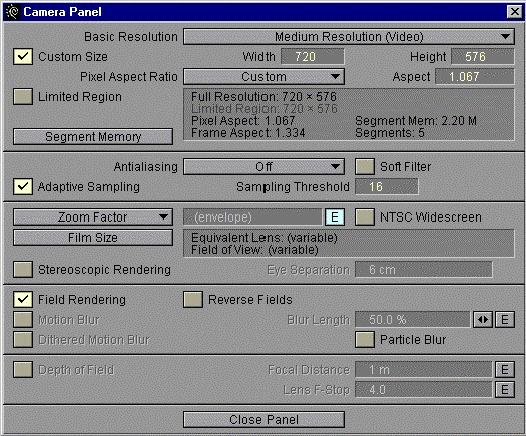Open the Antialiasing dropdown
The height and width of the screenshot is (436, 526).
point(264,167)
